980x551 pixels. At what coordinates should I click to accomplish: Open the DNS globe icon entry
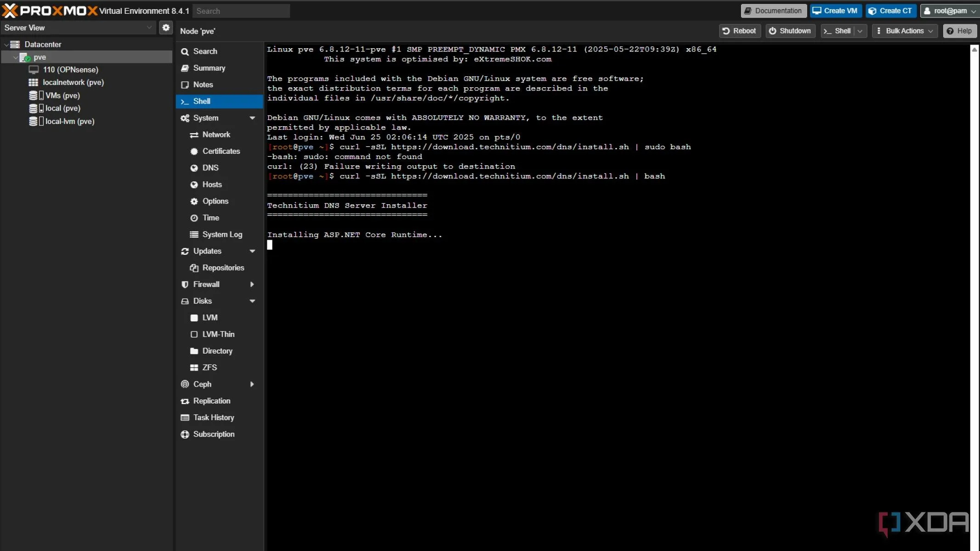pyautogui.click(x=194, y=168)
